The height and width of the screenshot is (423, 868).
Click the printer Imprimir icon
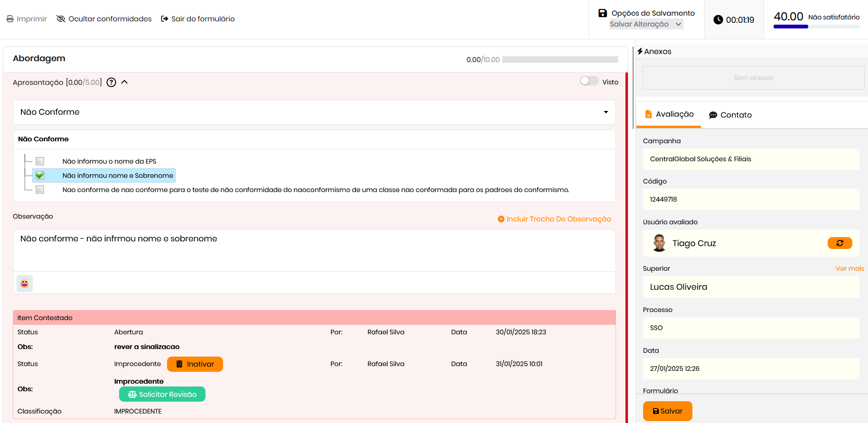point(10,19)
